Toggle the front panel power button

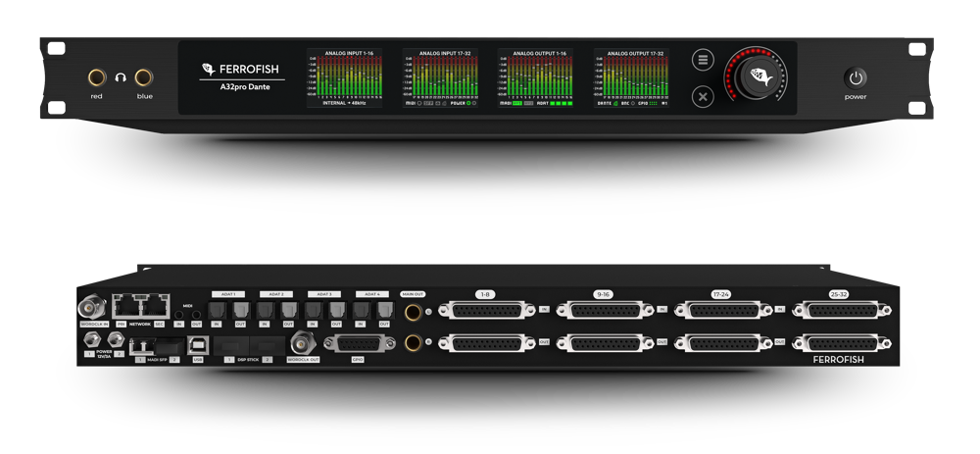click(856, 78)
